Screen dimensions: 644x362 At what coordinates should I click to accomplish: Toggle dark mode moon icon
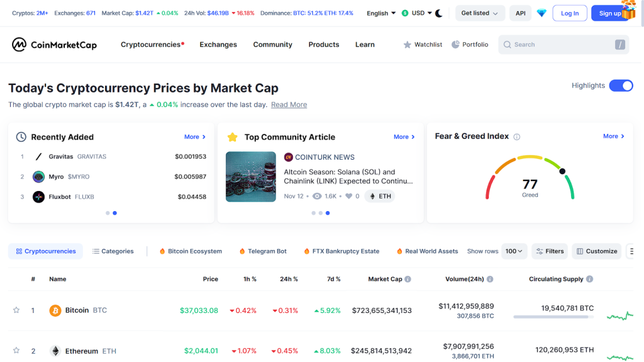pos(438,13)
